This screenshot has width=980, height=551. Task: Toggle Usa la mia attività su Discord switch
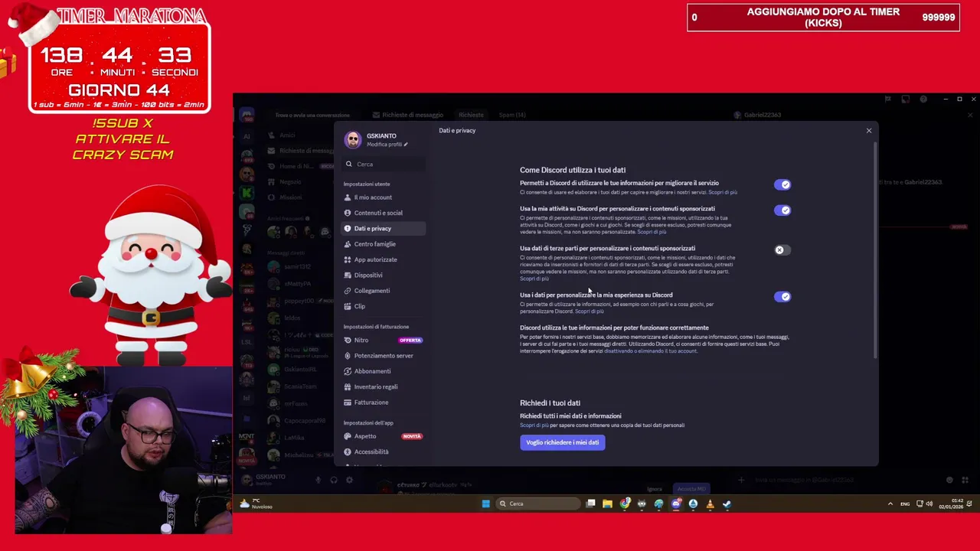(782, 210)
